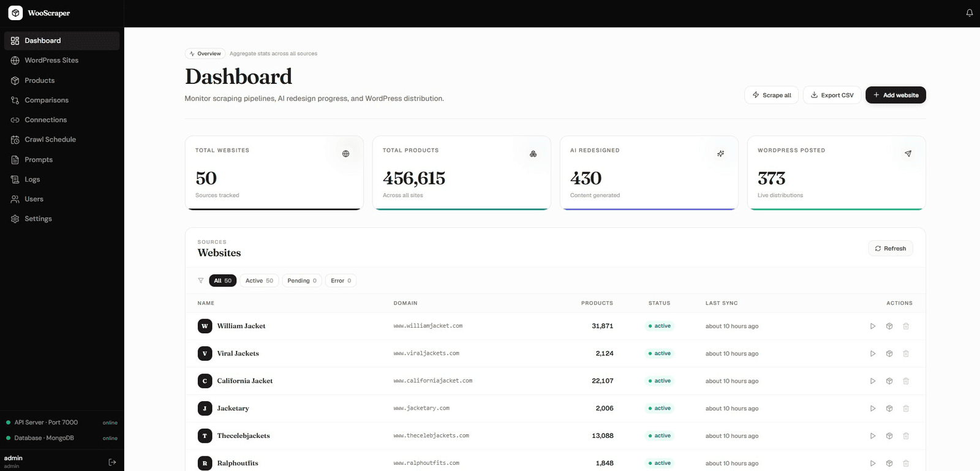
Task: Run scrape for California Jacket
Action: click(x=873, y=381)
